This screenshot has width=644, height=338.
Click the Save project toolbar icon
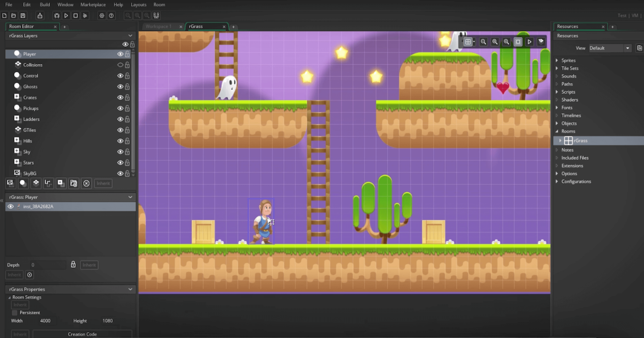tap(23, 16)
